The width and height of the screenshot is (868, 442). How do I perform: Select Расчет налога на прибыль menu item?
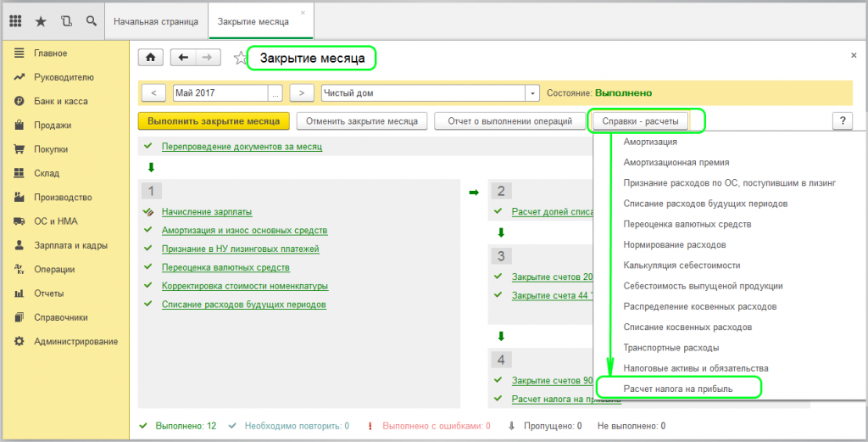click(x=678, y=389)
